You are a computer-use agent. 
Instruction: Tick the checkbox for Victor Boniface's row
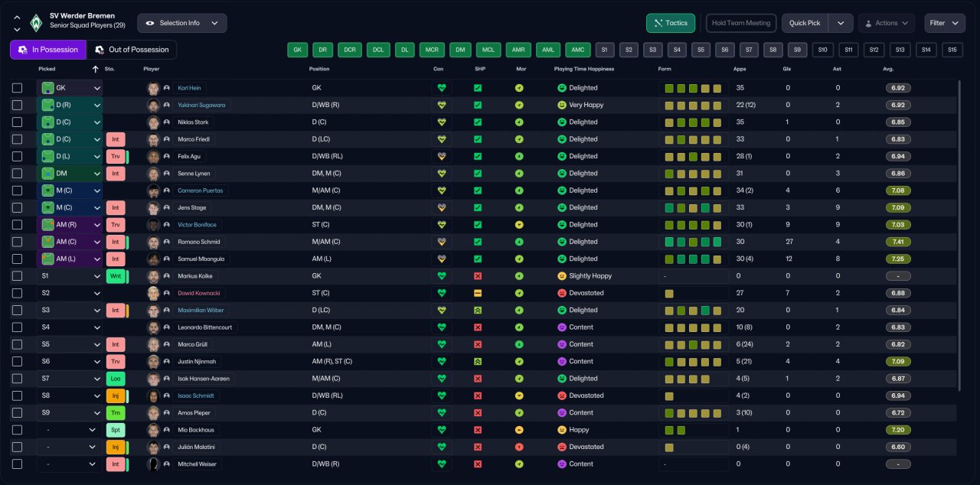click(17, 225)
